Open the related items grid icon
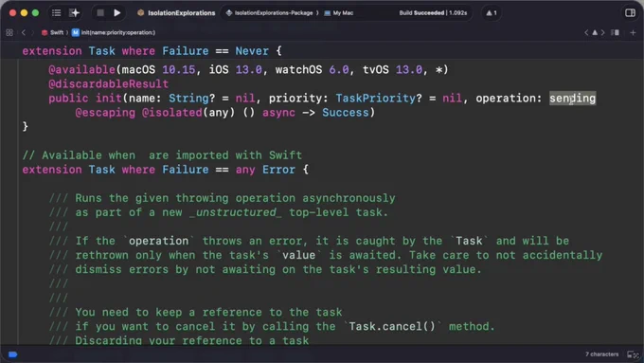Screen dimensions: 644x363 [x=9, y=32]
